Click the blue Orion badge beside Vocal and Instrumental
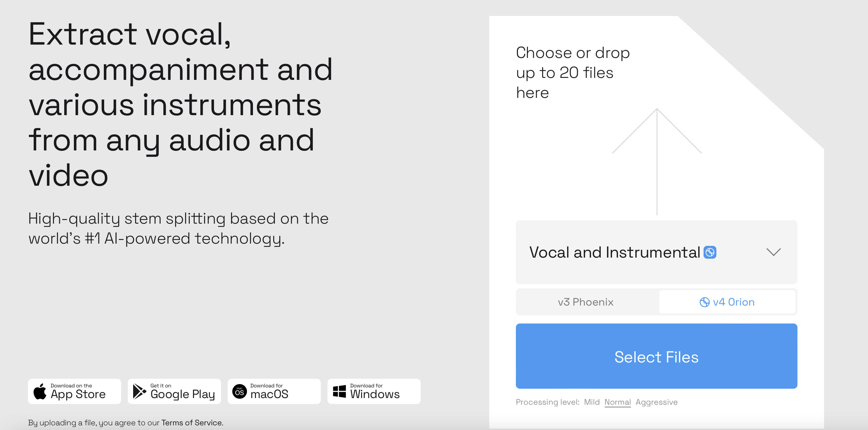 click(x=710, y=252)
